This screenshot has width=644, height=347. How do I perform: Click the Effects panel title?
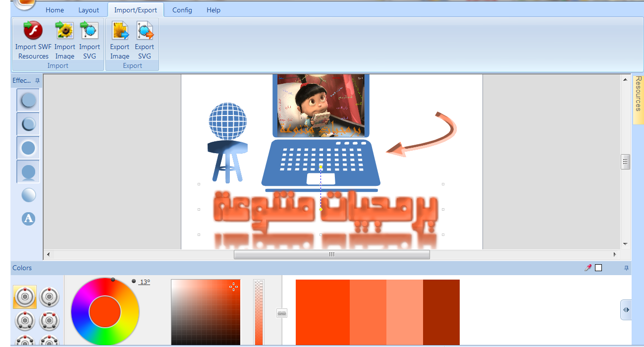(x=22, y=80)
